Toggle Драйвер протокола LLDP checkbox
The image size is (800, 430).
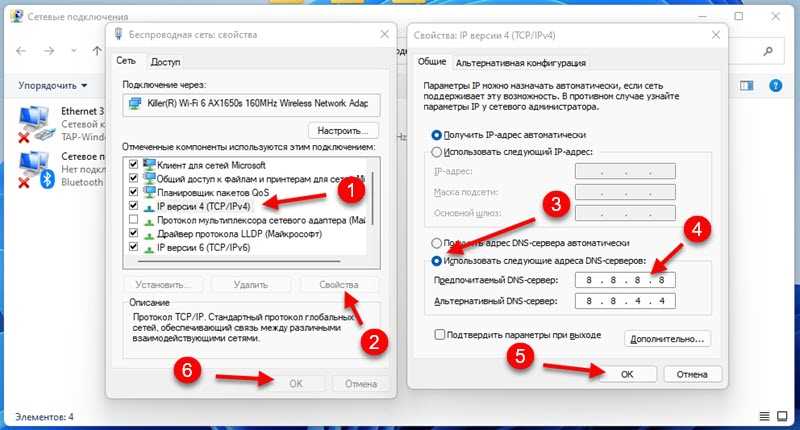(x=133, y=233)
